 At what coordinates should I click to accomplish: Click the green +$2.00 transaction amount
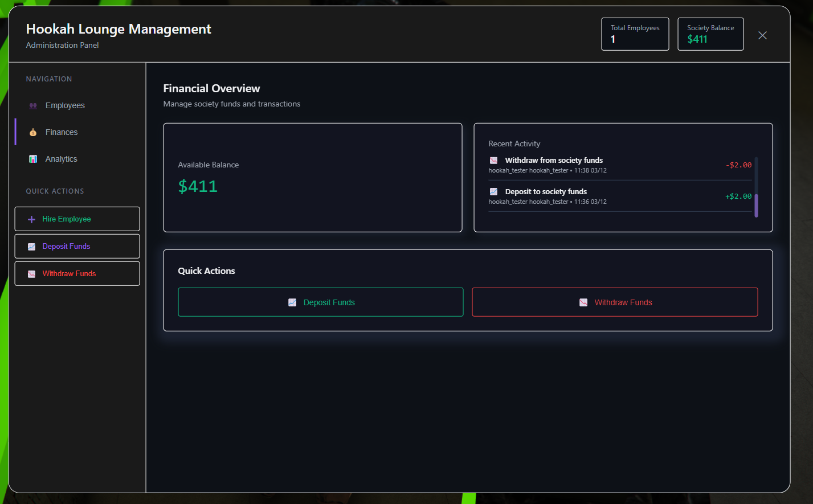(x=738, y=196)
